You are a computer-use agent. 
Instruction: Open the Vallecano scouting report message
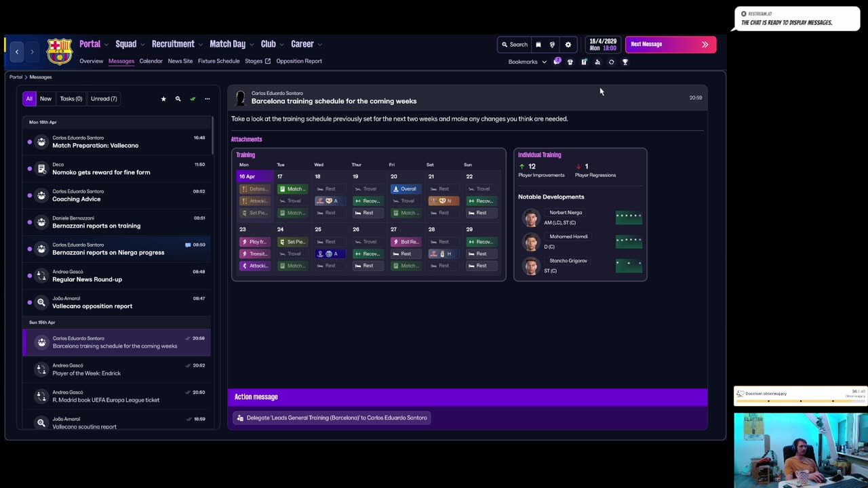point(117,422)
